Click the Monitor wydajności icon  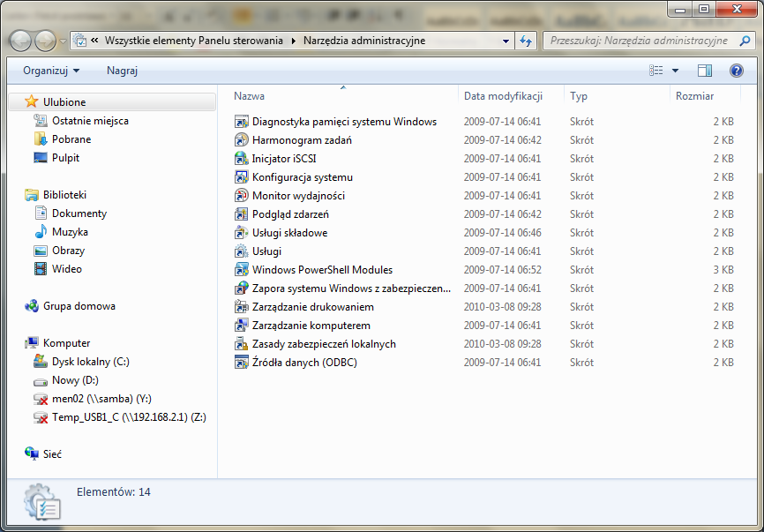click(x=241, y=195)
